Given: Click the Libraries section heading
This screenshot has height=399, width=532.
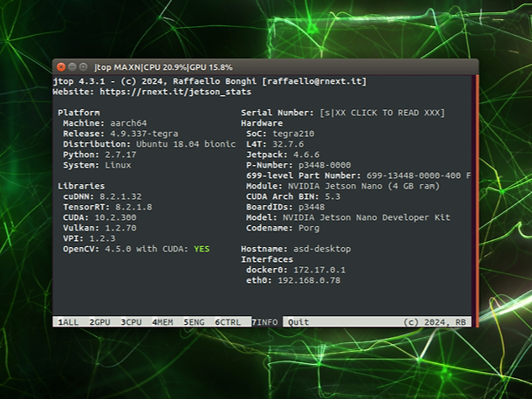Looking at the screenshot, I should (81, 186).
